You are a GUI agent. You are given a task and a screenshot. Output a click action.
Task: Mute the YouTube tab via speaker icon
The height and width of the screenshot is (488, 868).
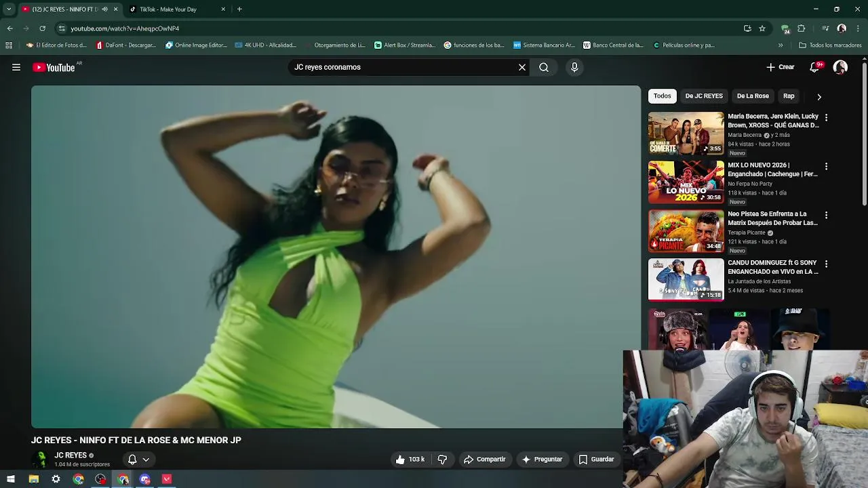coord(104,9)
